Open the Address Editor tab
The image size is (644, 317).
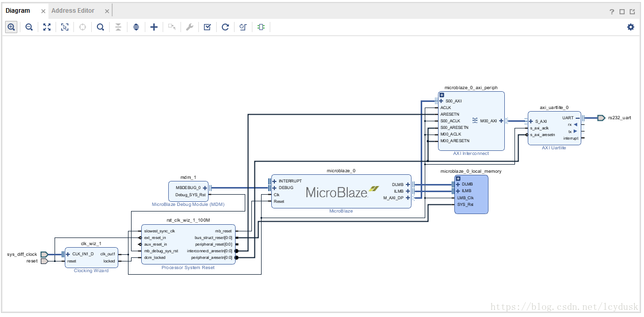click(73, 10)
